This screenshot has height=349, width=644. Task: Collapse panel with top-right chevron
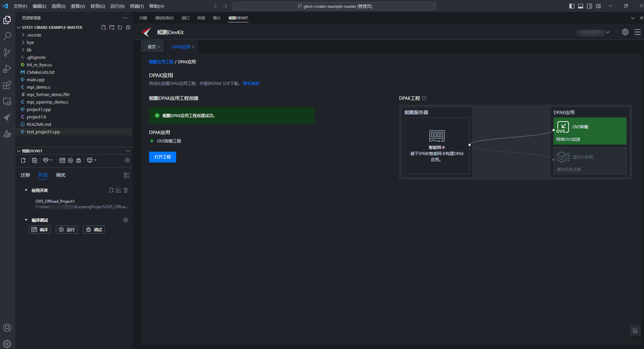[632, 18]
